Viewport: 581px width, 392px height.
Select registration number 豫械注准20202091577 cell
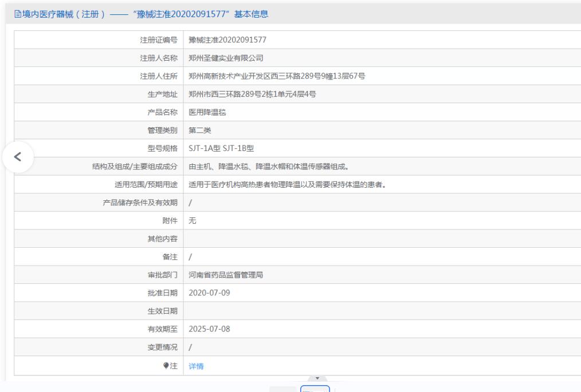227,39
